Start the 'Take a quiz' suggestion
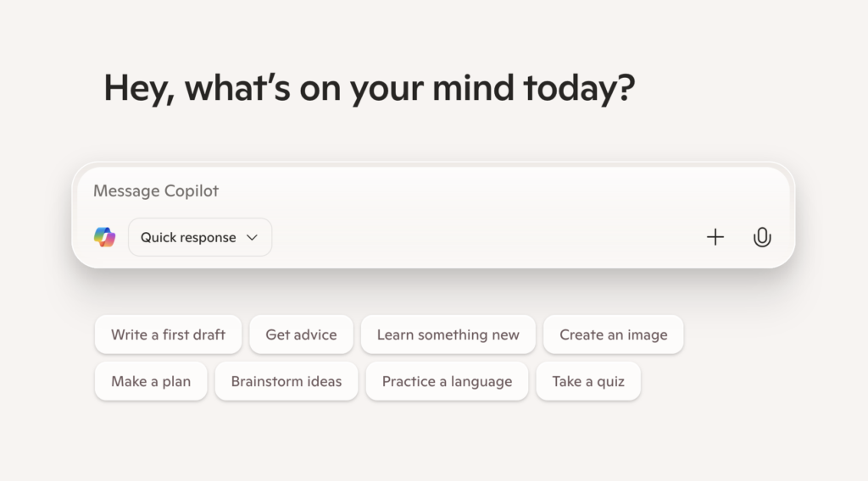The image size is (868, 481). (x=588, y=381)
